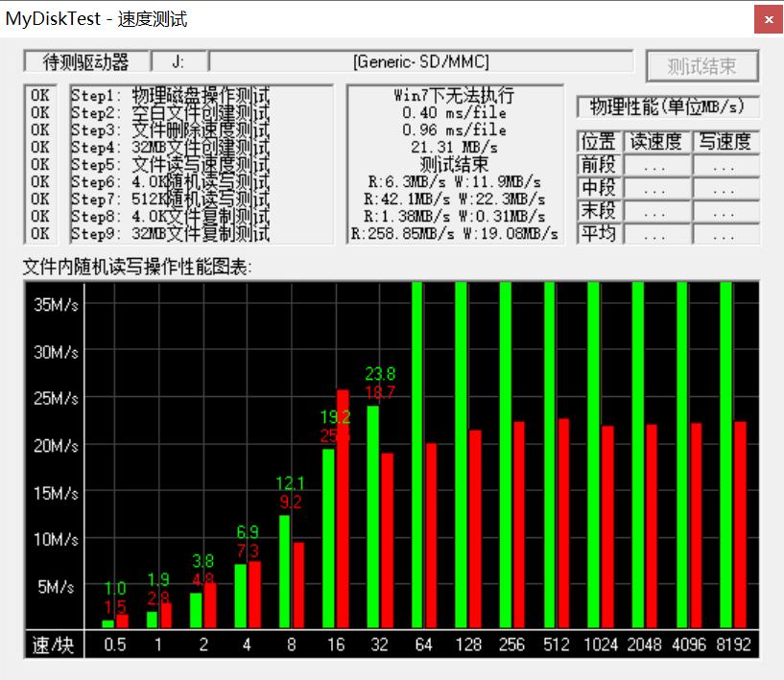Click the red write bar labeled 9.2
Viewport: 784px width, 680px height.
point(297,584)
